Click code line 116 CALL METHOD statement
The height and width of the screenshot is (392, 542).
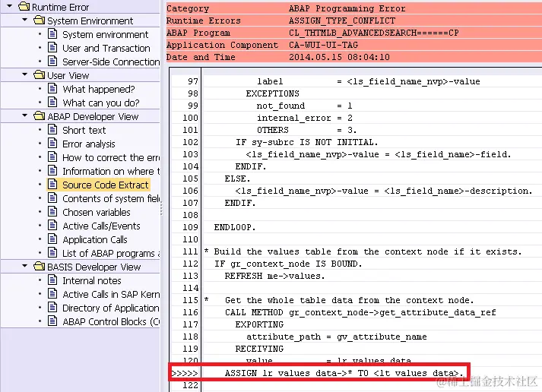pyautogui.click(x=360, y=312)
